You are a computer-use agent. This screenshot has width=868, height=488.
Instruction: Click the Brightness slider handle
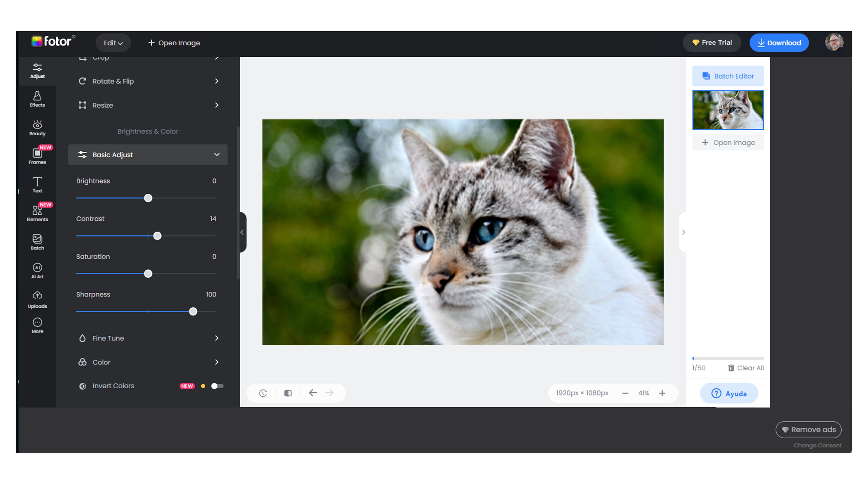click(148, 198)
